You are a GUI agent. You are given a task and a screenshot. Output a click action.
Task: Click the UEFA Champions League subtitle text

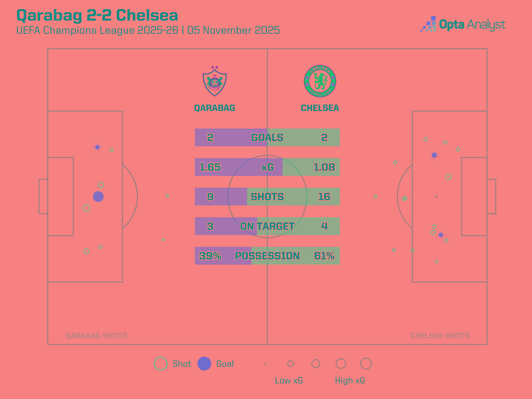pyautogui.click(x=148, y=31)
